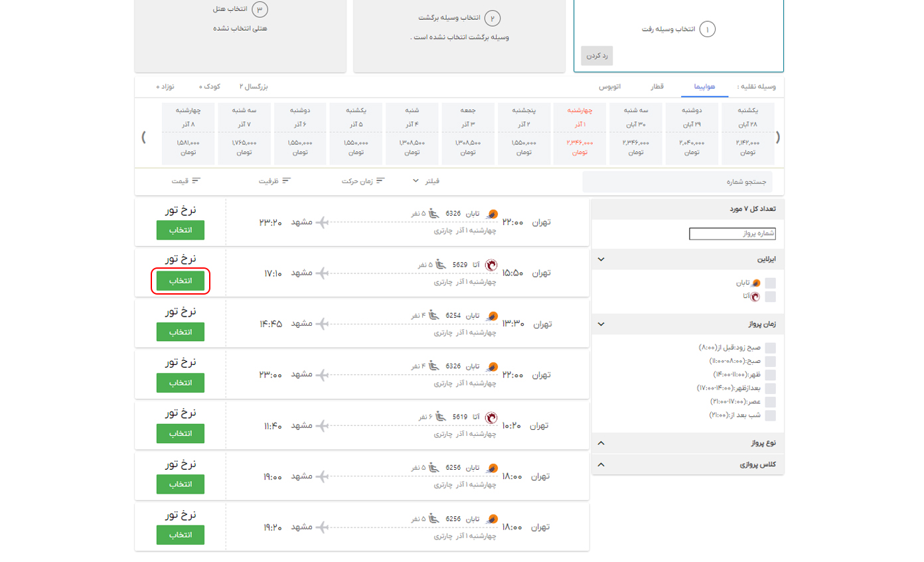The width and height of the screenshot is (924, 562).
Task: Check the Taban (تابان) airline filter
Action: click(x=770, y=283)
